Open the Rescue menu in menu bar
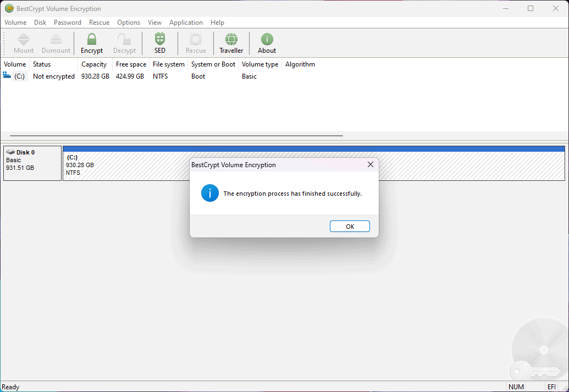This screenshot has width=569, height=392. (x=99, y=23)
